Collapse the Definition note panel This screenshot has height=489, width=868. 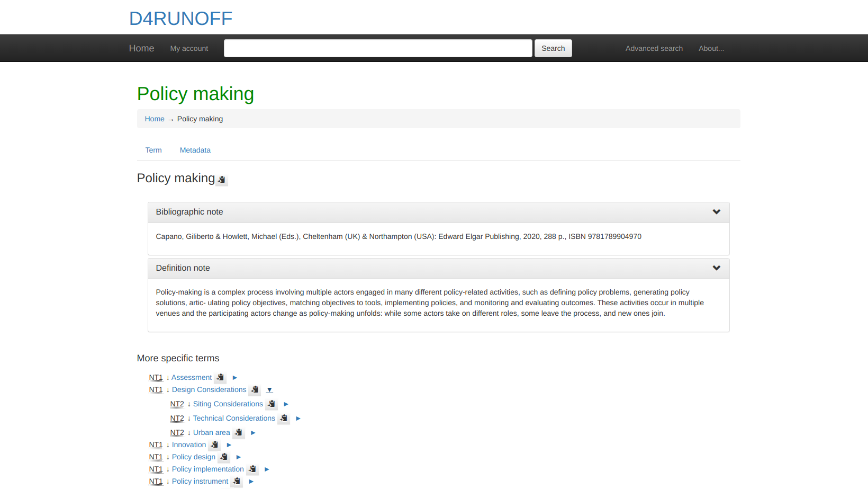coord(716,268)
